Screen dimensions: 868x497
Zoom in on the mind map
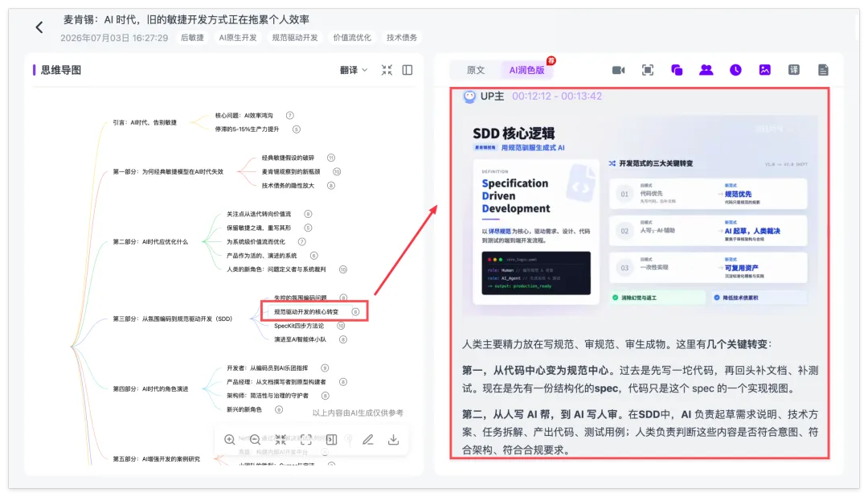click(229, 439)
